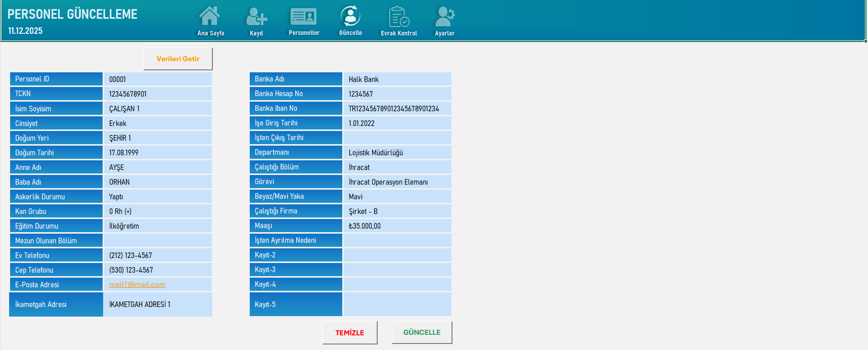Click the Departmanı label
This screenshot has height=350, width=868.
click(x=296, y=152)
